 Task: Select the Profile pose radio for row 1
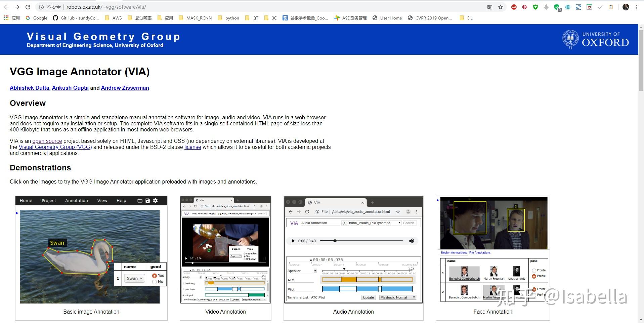point(533,276)
